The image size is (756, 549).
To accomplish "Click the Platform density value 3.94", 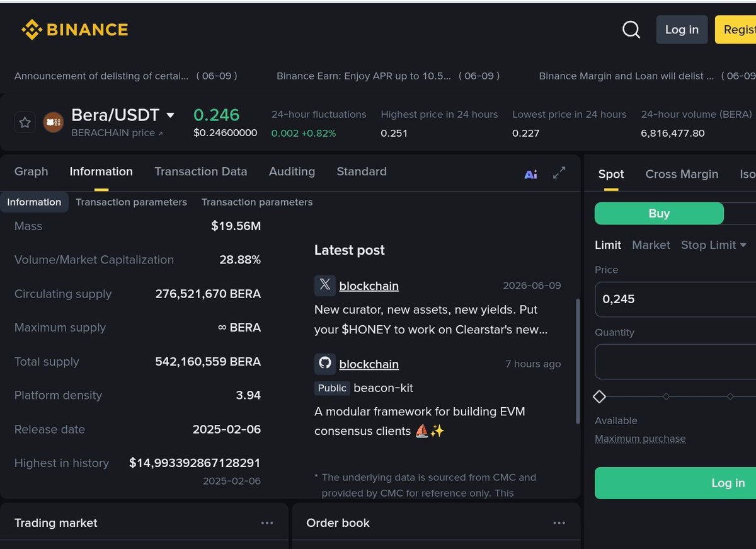I will (x=248, y=395).
